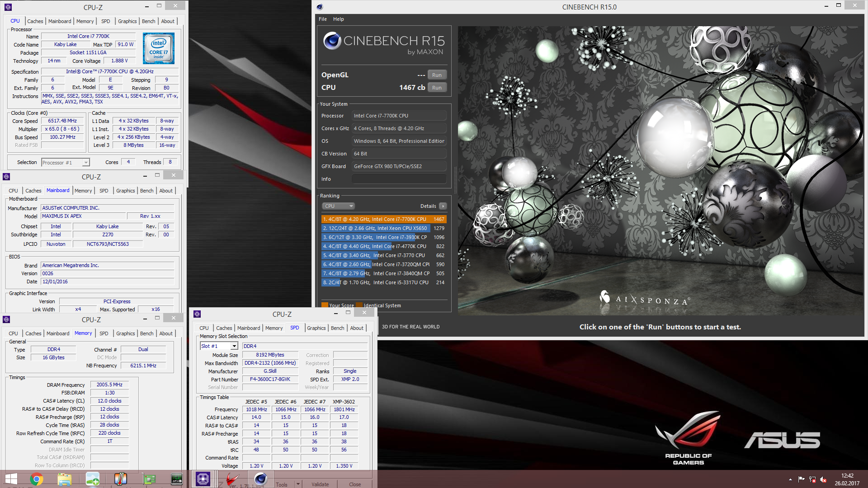Select Graphics tab in Mainboard window

coord(125,191)
